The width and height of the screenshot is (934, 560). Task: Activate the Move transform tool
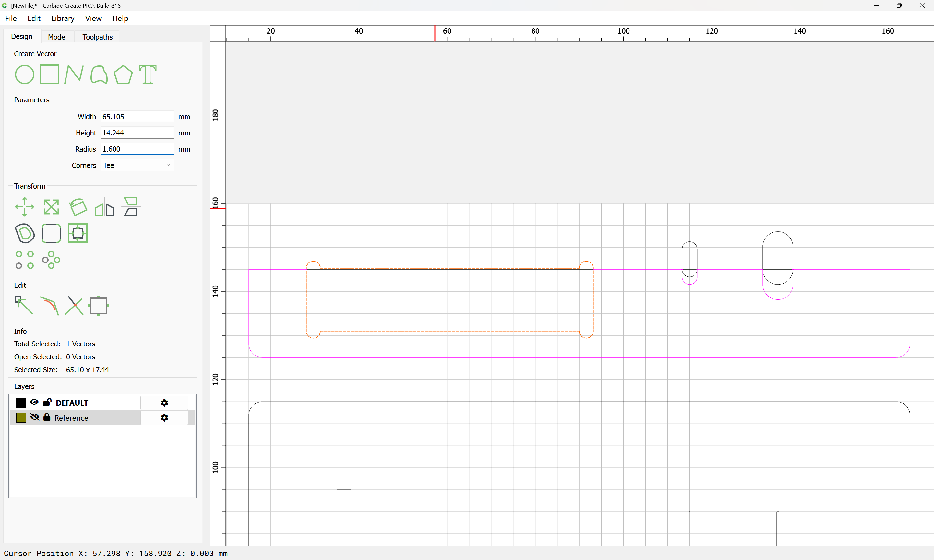point(25,207)
